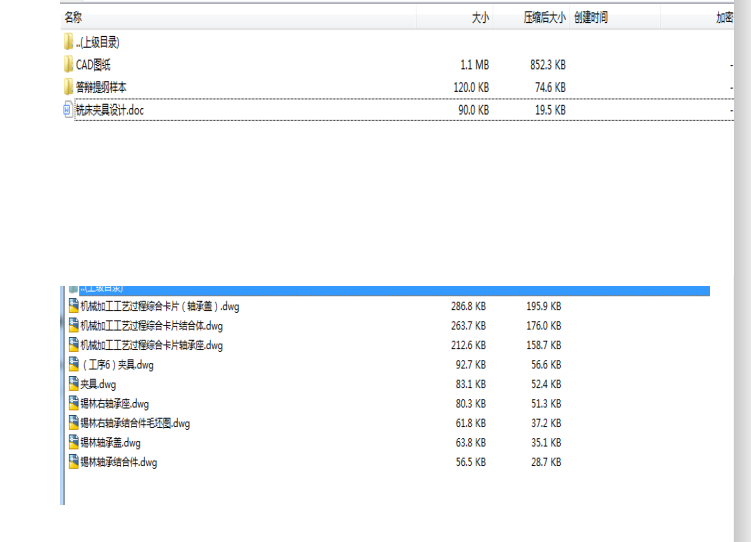Select 锡林右轴承座.dwg file name
The height and width of the screenshot is (542, 751).
pyautogui.click(x=115, y=404)
